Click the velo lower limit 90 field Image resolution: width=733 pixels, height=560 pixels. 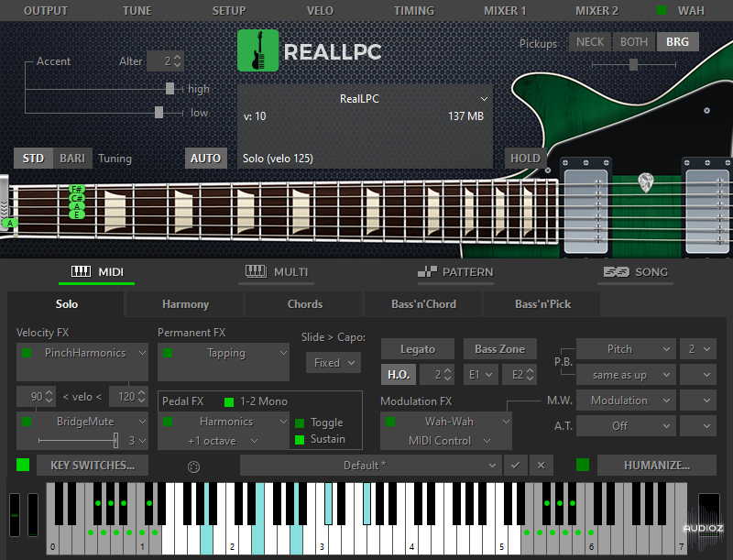point(37,396)
